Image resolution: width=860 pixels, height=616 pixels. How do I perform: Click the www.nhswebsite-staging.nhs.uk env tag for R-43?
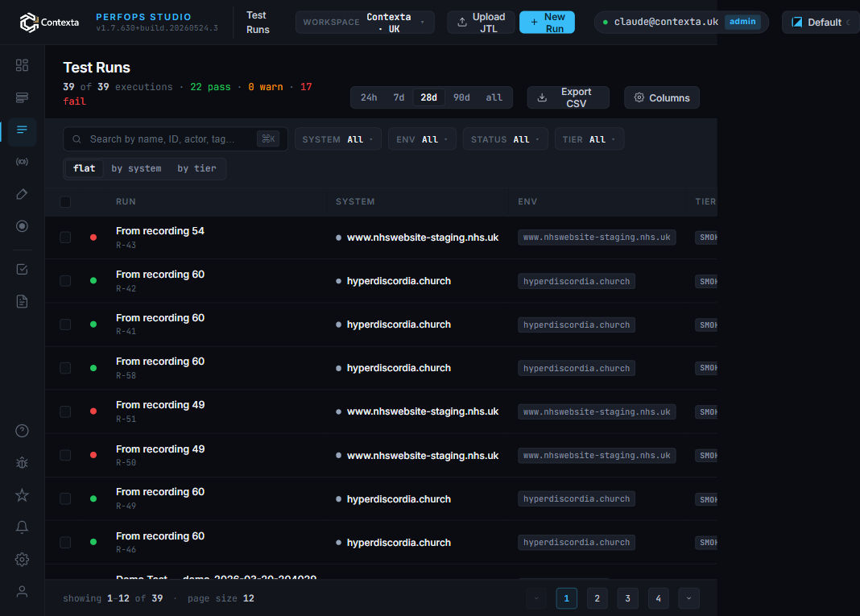pos(597,238)
